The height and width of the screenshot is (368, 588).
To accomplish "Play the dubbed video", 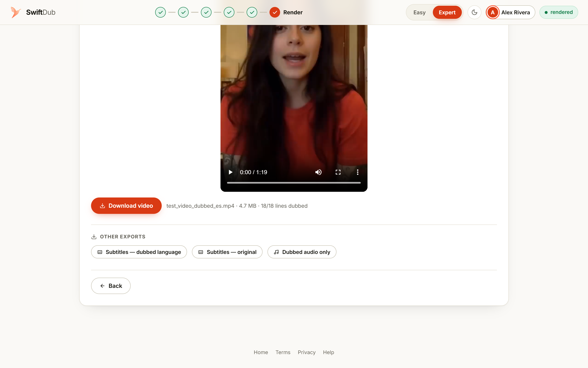I will point(230,172).
